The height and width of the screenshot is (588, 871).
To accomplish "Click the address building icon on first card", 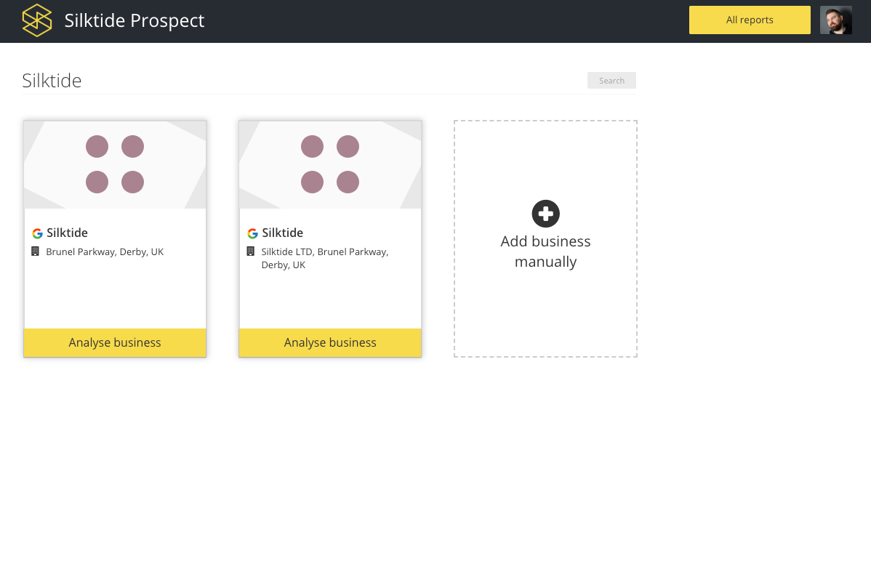I will [x=36, y=251].
